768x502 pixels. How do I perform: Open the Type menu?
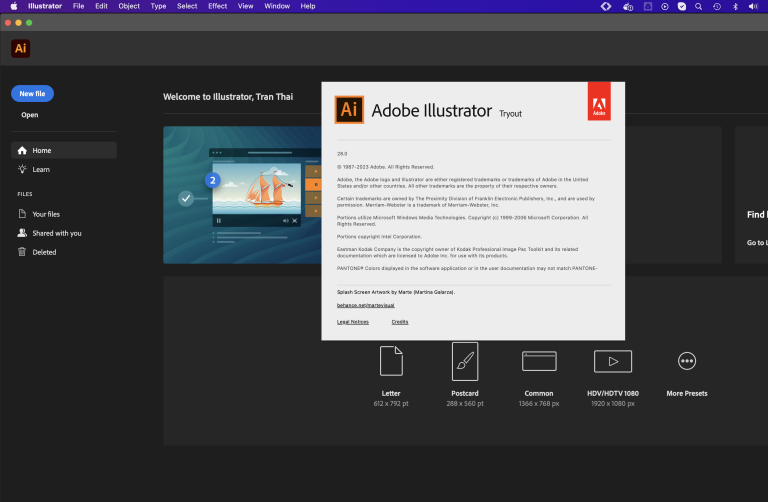(158, 6)
